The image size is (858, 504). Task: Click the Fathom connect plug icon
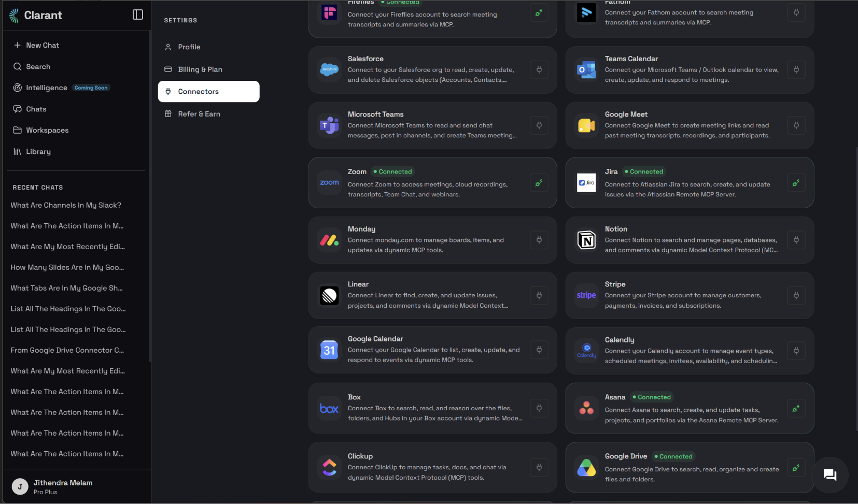pyautogui.click(x=796, y=13)
